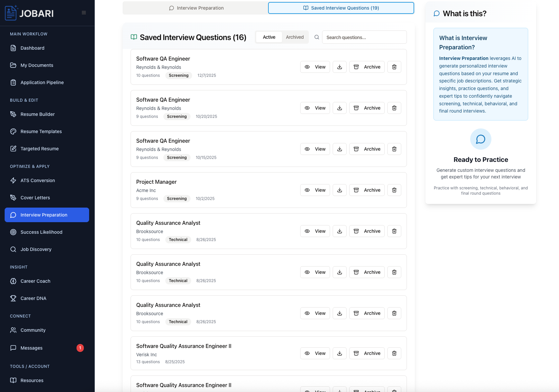Open the Resume Builder tool
Screen dimensions: 559x392
click(37, 114)
